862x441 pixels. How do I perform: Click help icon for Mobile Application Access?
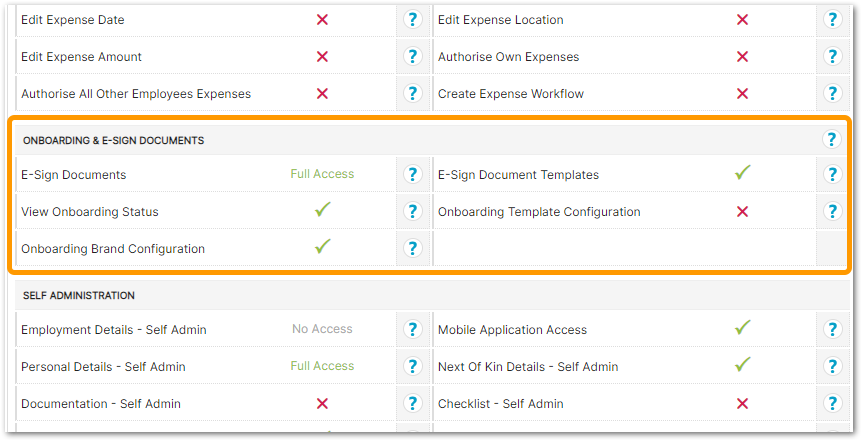click(x=832, y=330)
